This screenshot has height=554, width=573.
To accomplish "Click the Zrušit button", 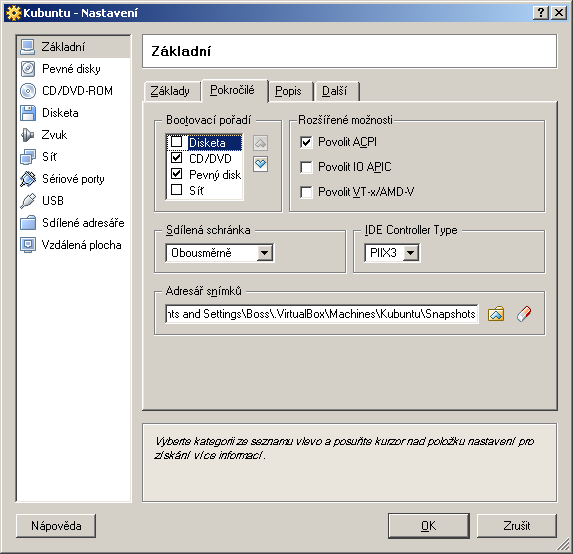I will point(517,526).
